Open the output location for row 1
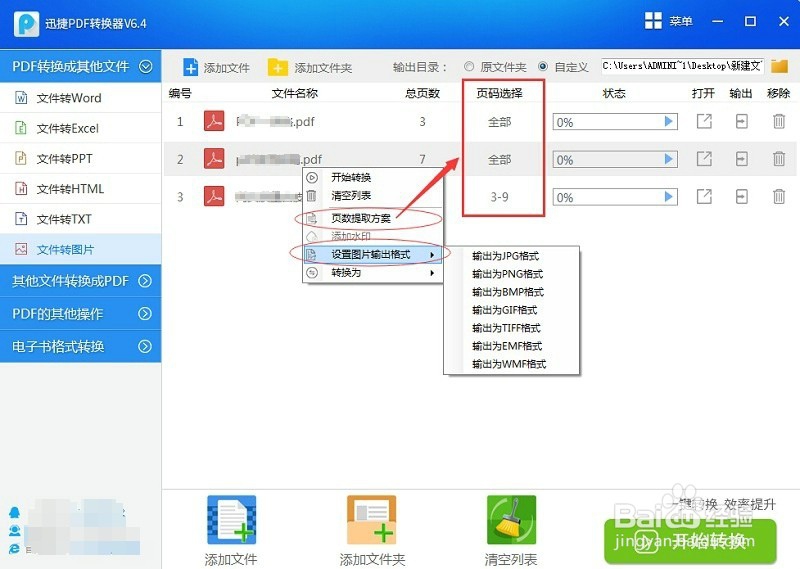 pyautogui.click(x=741, y=121)
